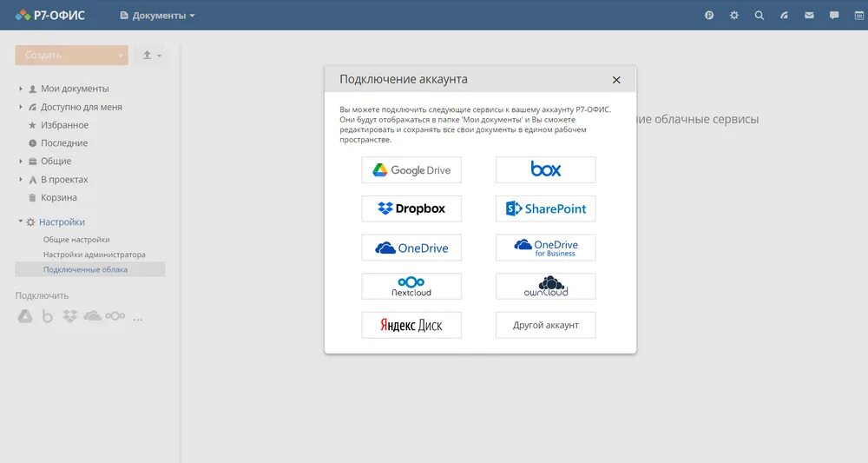Open Избранное in sidebar
The image size is (868, 463).
pyautogui.click(x=64, y=125)
